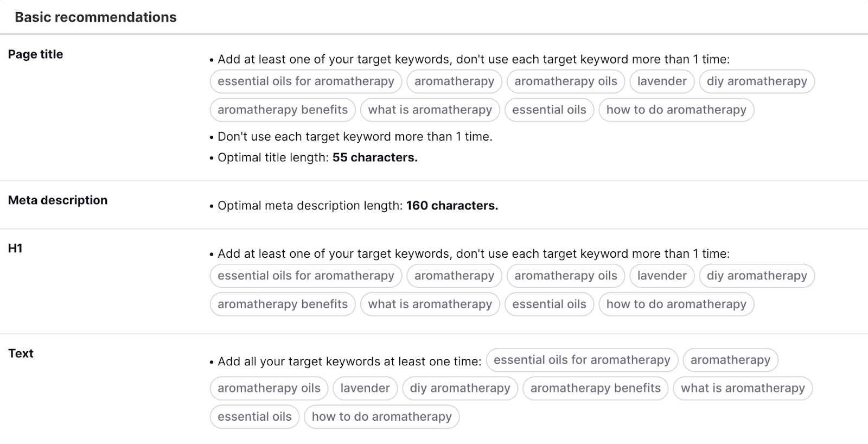The height and width of the screenshot is (444, 868).
Task: Select the "diy aromatherapy" chip under H1
Action: point(757,276)
